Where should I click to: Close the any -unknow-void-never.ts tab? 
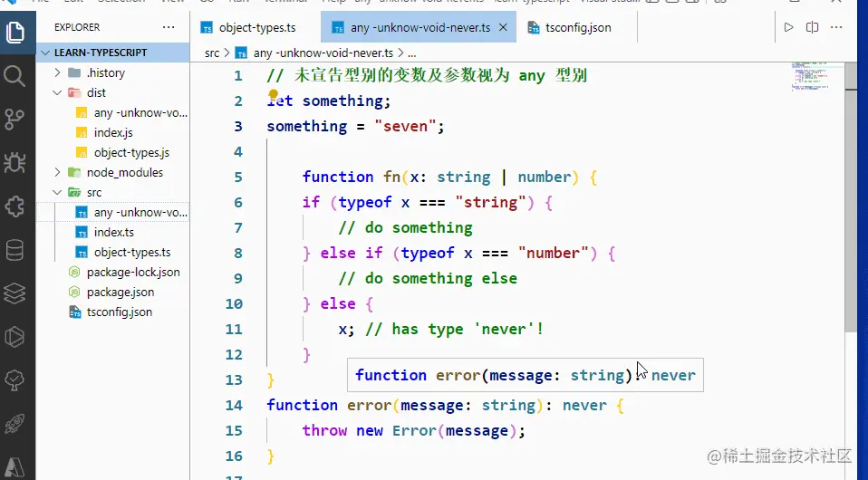coord(503,27)
